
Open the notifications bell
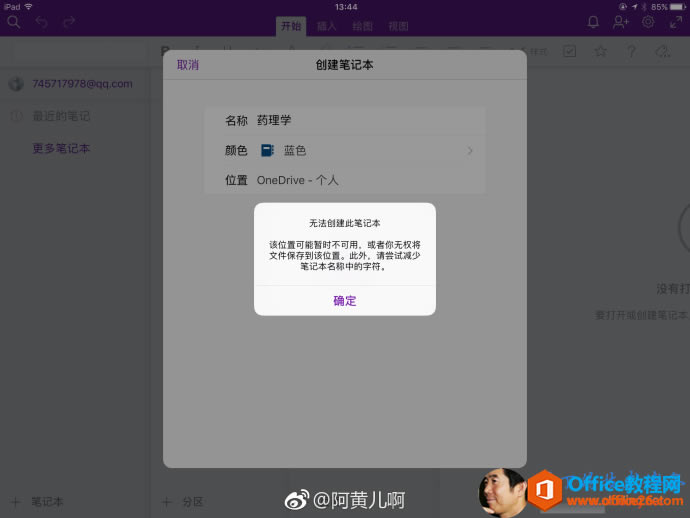(x=593, y=22)
